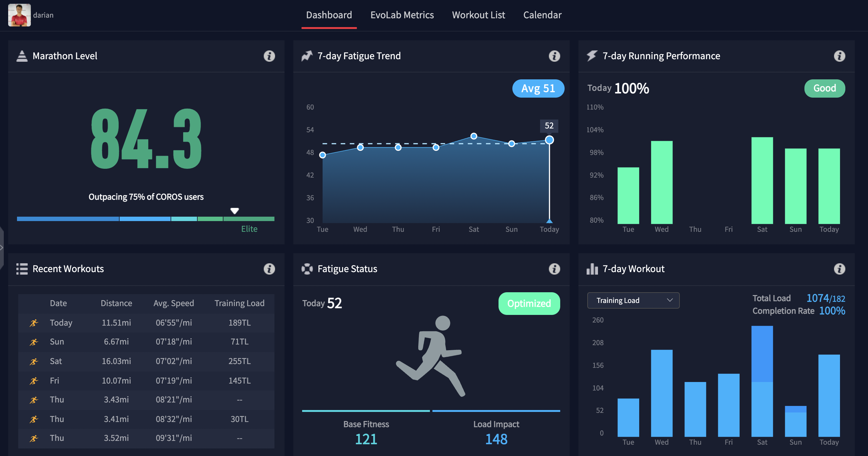Click Marathon Level marker on Elite bar

pos(234,211)
